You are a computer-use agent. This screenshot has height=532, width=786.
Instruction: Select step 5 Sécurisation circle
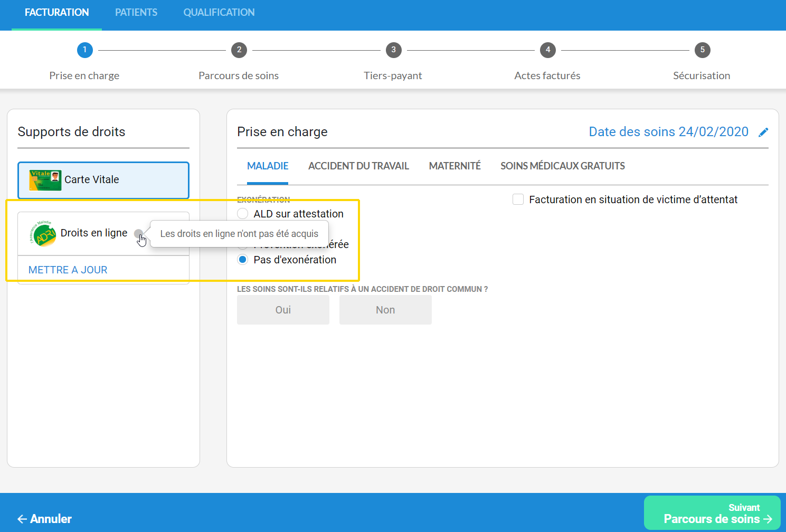point(702,50)
